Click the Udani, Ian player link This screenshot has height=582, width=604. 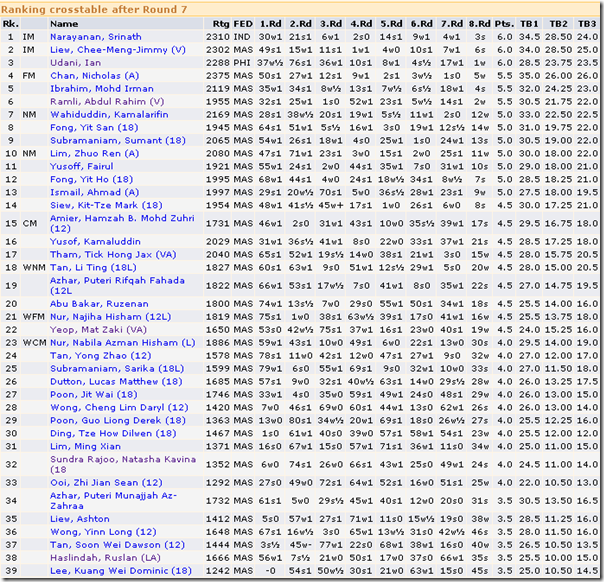(76, 63)
